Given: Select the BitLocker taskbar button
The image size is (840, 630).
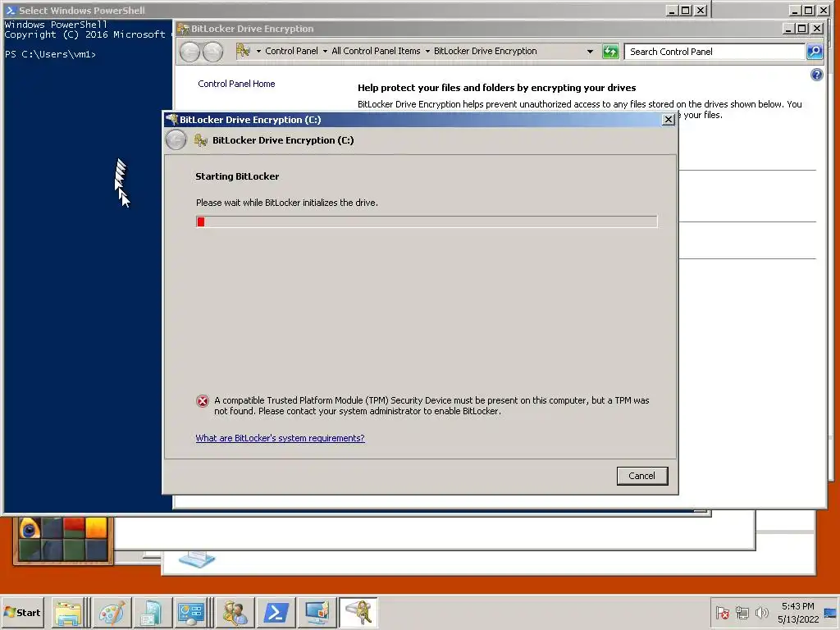Looking at the screenshot, I should [x=358, y=612].
